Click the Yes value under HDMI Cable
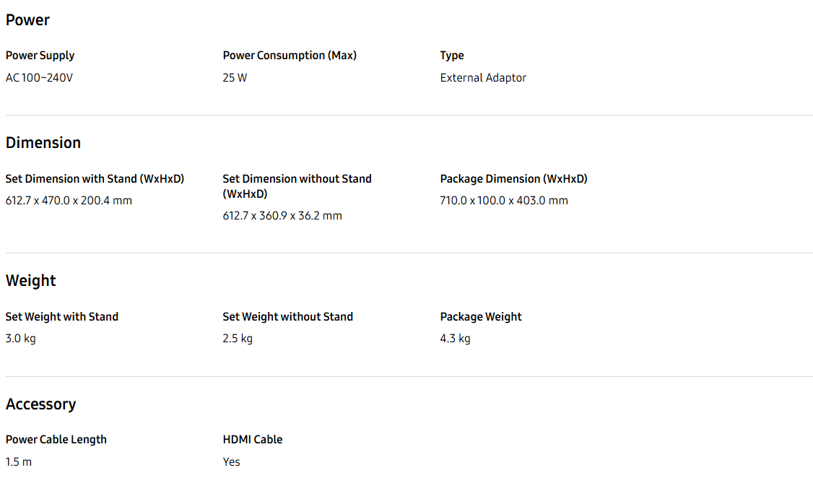The image size is (813, 504). [231, 462]
